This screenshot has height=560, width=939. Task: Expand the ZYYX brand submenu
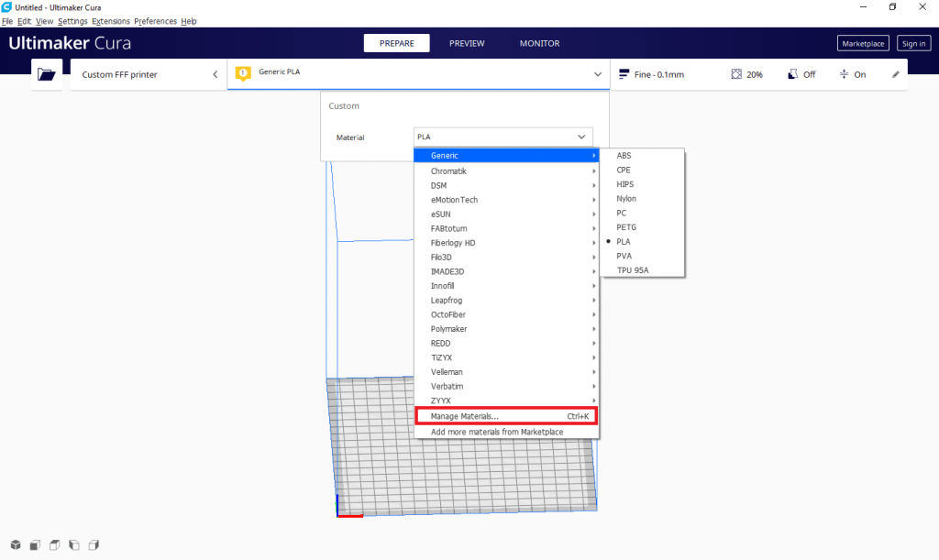[506, 401]
